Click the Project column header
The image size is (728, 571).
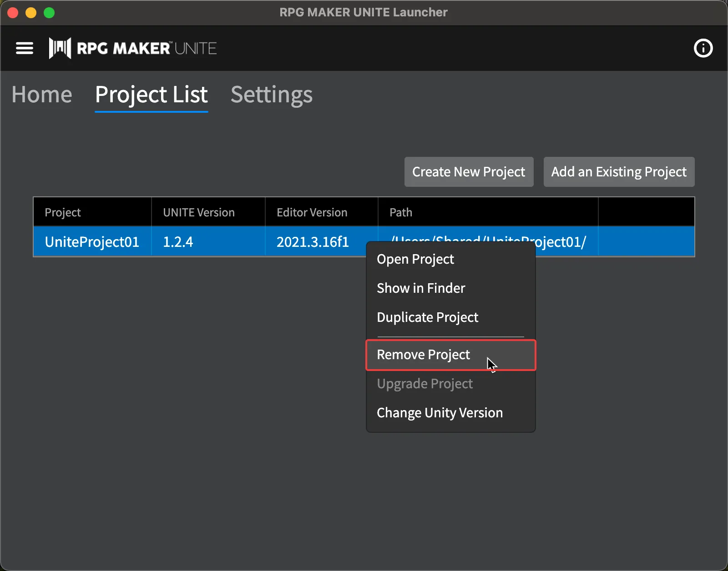63,212
